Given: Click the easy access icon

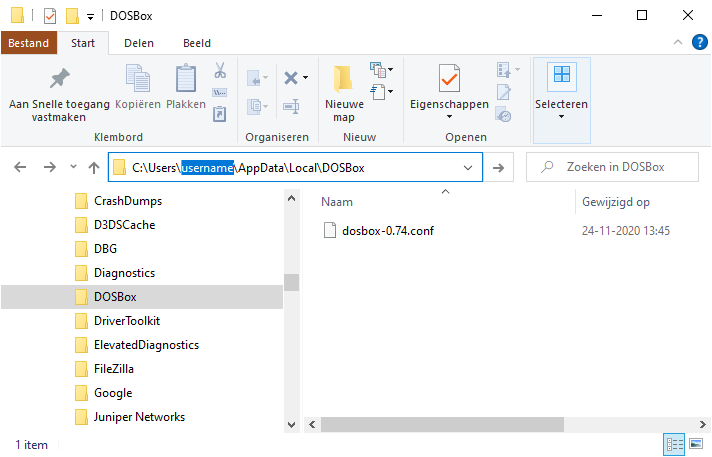Looking at the screenshot, I should click(x=377, y=92).
